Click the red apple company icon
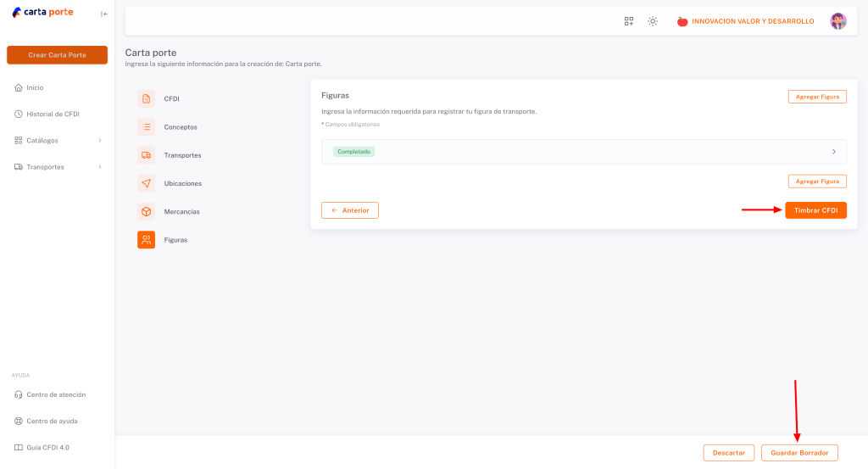The height and width of the screenshot is (469, 868). coord(682,21)
